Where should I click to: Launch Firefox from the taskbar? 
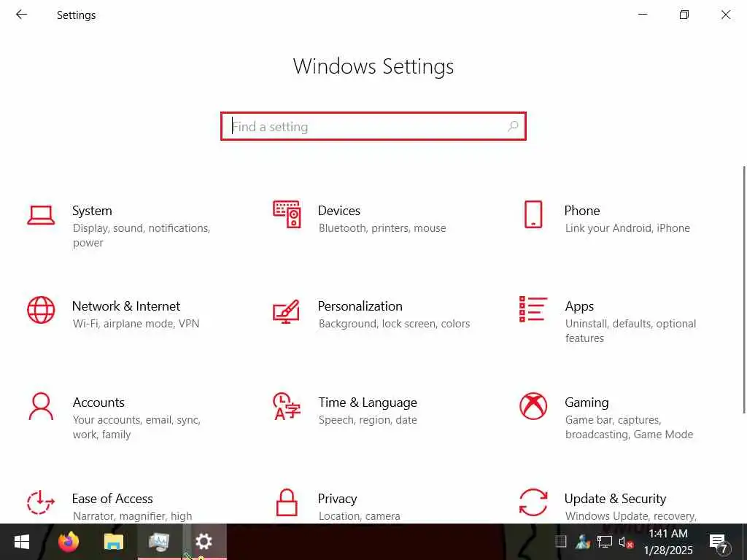pyautogui.click(x=68, y=542)
